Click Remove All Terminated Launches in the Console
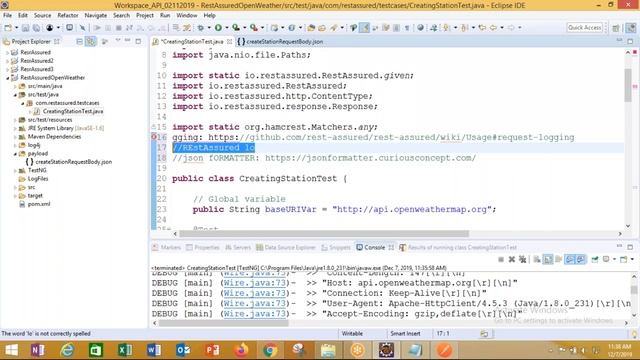This screenshot has height=360, width=640. coord(522,260)
